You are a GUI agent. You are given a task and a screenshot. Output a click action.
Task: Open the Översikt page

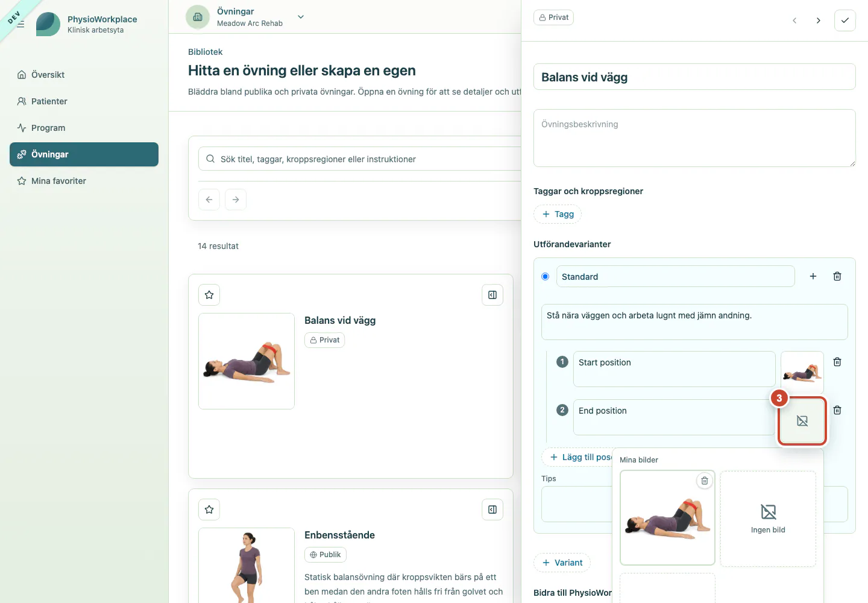tap(84, 75)
